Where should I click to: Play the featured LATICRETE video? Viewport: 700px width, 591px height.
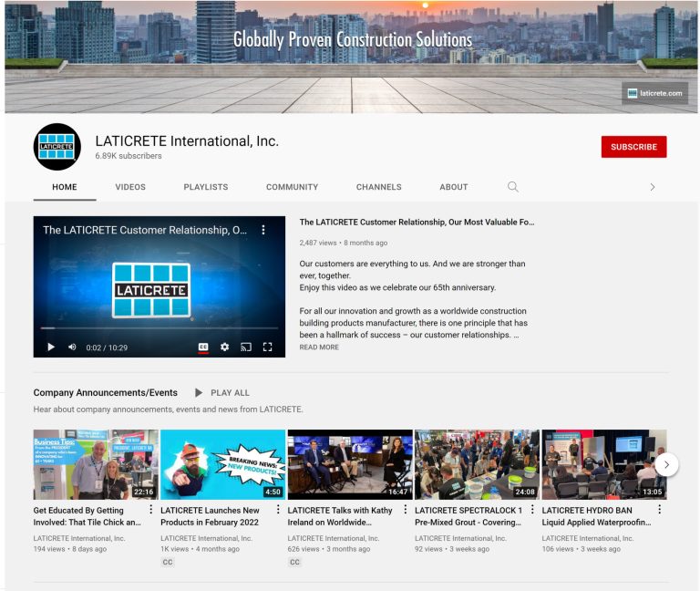tap(51, 347)
